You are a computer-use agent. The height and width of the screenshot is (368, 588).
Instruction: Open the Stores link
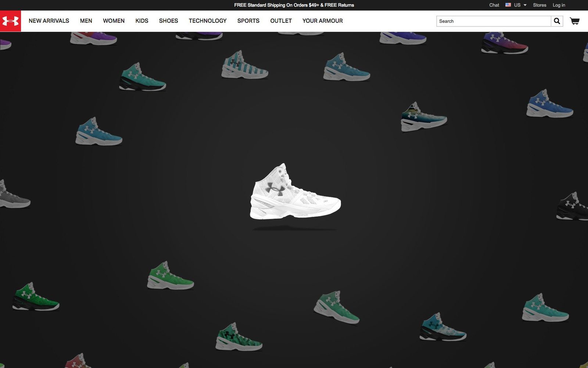539,5
